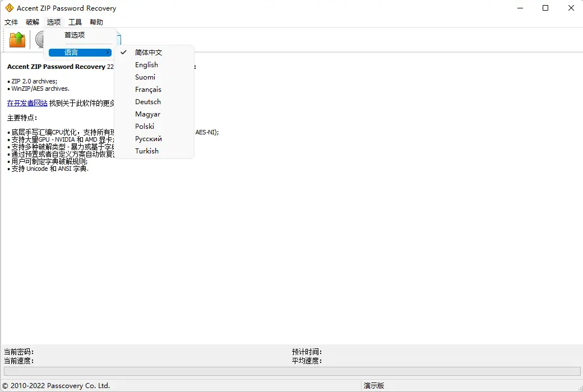Close the open 选项 menu from the menu bar
The image size is (583, 392).
tap(54, 22)
